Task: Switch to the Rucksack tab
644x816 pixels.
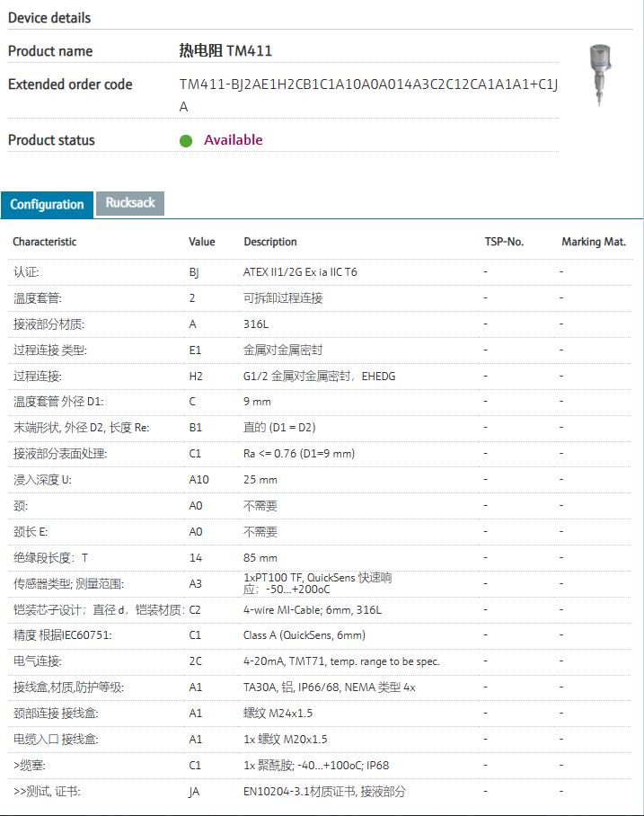Action: [x=130, y=203]
